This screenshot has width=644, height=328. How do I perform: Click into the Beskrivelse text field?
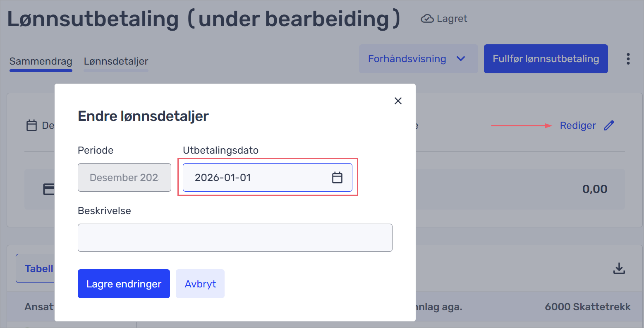click(235, 238)
